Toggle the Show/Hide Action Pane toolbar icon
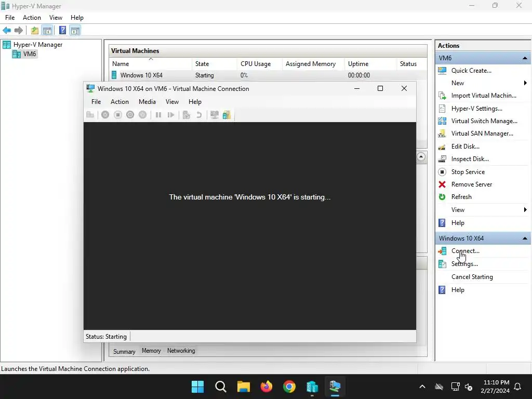The image size is (532, 399). (75, 31)
